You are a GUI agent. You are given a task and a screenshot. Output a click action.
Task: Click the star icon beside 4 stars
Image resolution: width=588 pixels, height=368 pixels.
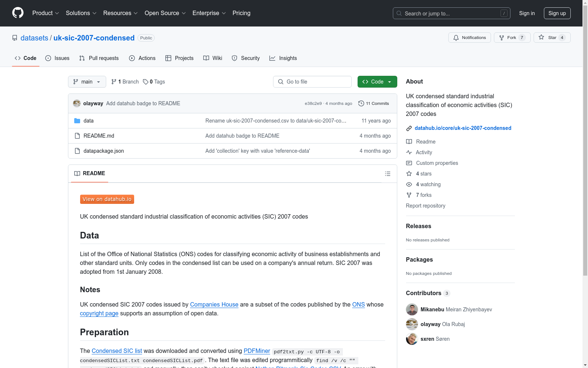pyautogui.click(x=409, y=174)
